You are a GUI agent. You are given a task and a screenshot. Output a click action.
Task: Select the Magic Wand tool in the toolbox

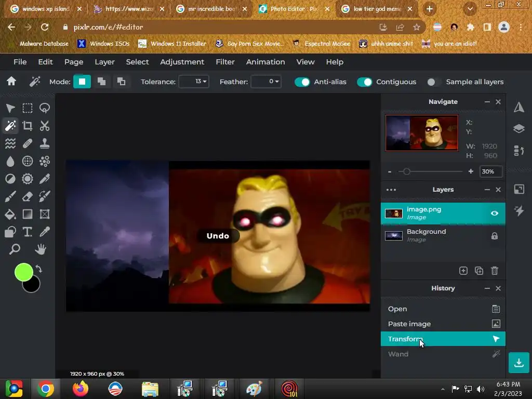point(10,126)
